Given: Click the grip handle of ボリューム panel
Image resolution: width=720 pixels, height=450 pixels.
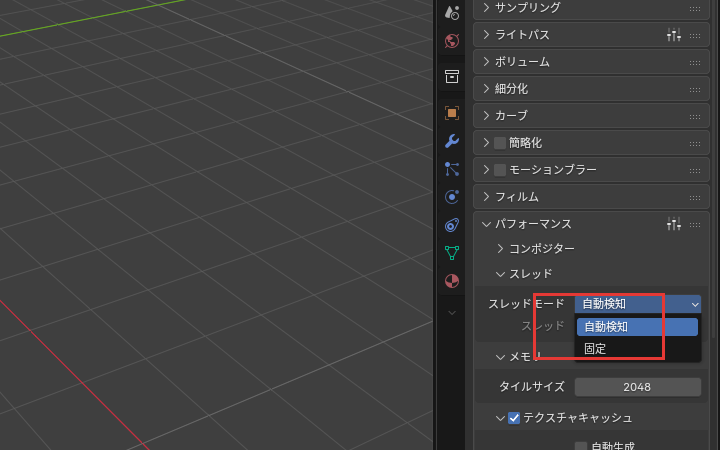Looking at the screenshot, I should (695, 62).
